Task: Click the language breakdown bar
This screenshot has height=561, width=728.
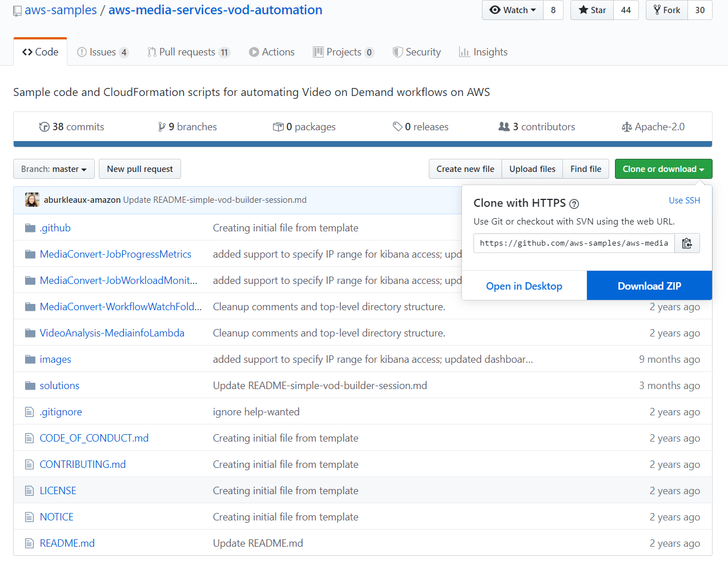Action: pos(363,144)
